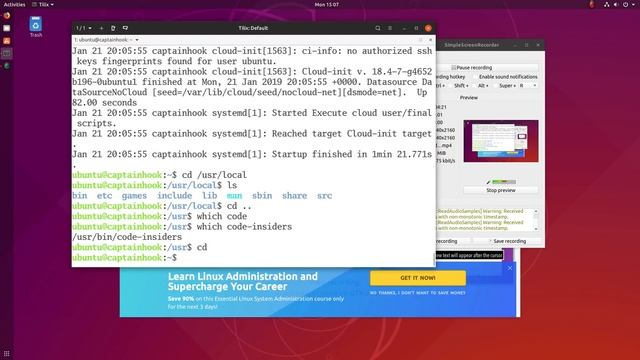Open the Tilix app menu in the top bar
This screenshot has height=360, width=640.
(x=43, y=4)
